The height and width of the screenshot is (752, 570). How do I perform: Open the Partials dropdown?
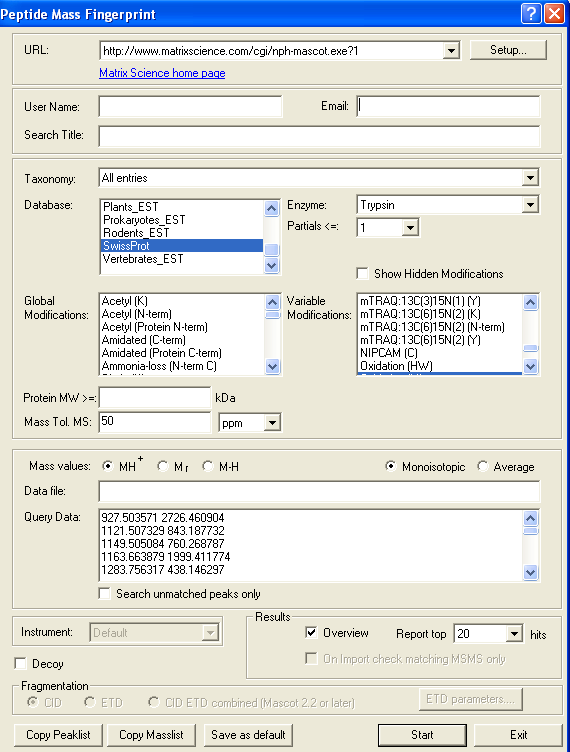point(410,227)
